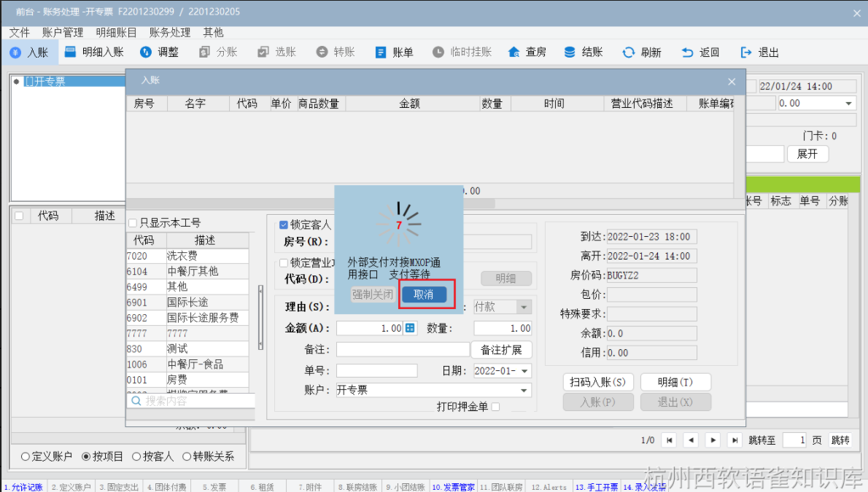Image resolution: width=868 pixels, height=492 pixels.
Task: Select the 中餐厅-食品 row
Action: tap(187, 364)
